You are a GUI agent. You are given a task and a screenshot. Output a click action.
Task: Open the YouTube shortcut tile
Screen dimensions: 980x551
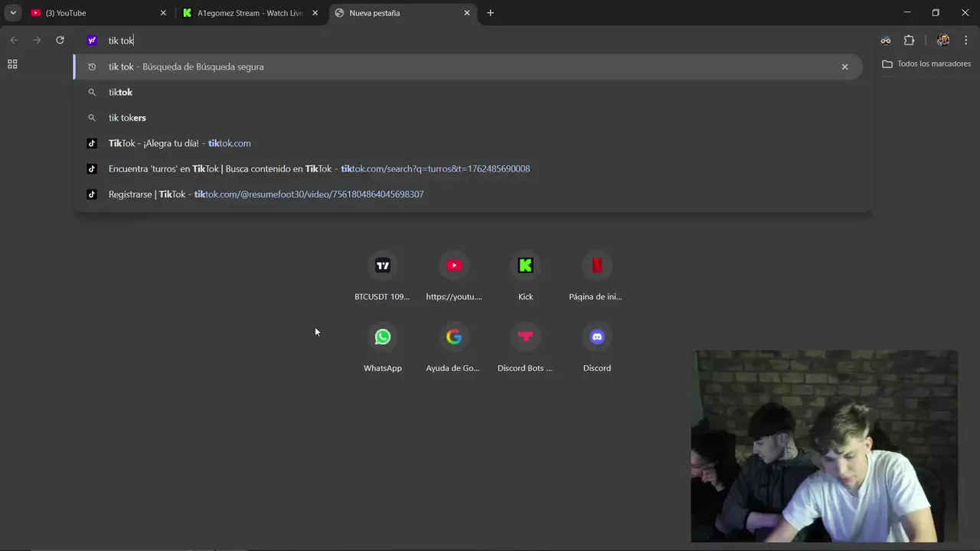pyautogui.click(x=454, y=275)
